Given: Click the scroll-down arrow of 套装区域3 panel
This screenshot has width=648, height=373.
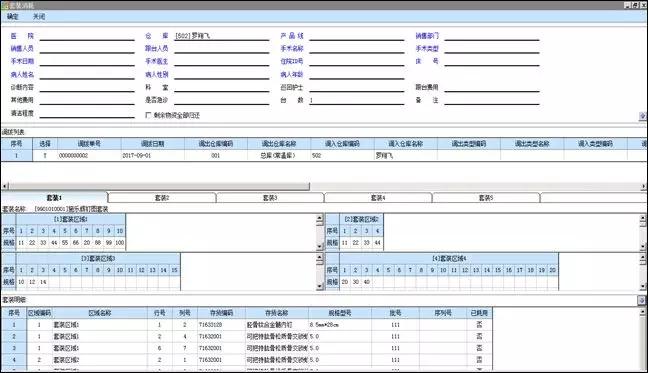Looking at the screenshot, I should pyautogui.click(x=319, y=286).
